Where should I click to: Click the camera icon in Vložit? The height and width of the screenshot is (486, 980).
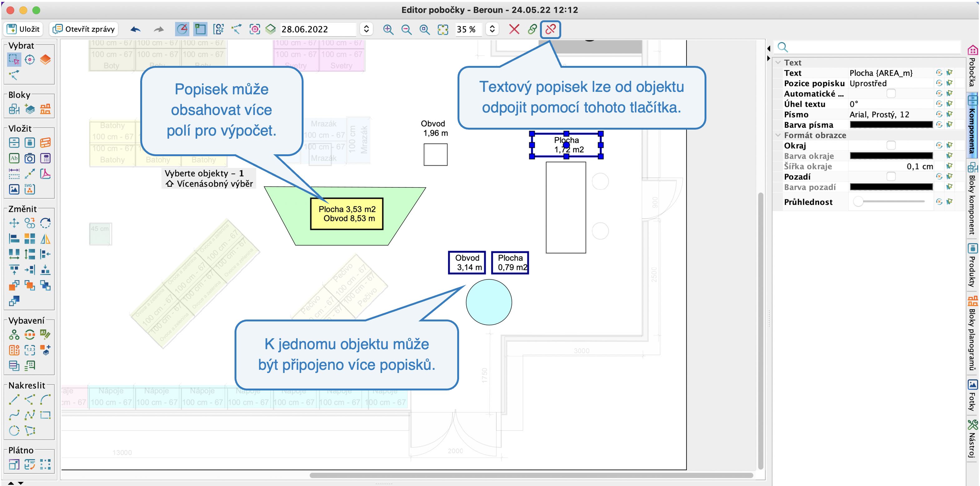(x=30, y=158)
